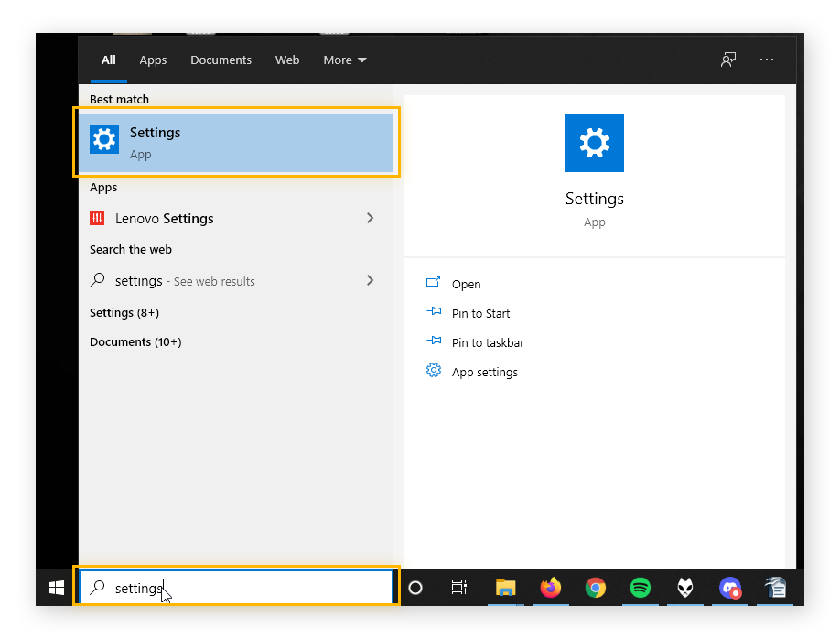Switch to the Documents tab
Screen dimensions: 840x639
[x=221, y=60]
